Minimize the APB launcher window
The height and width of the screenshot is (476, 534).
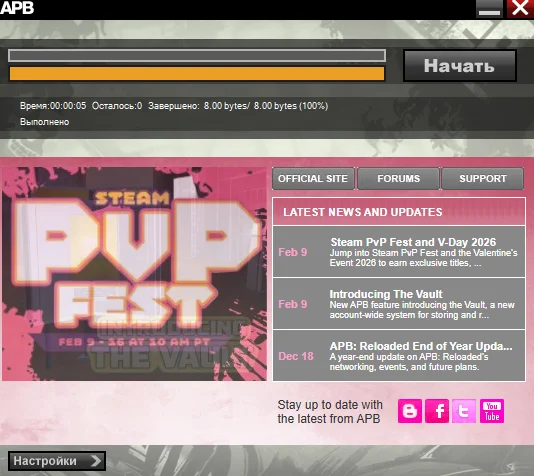(489, 8)
